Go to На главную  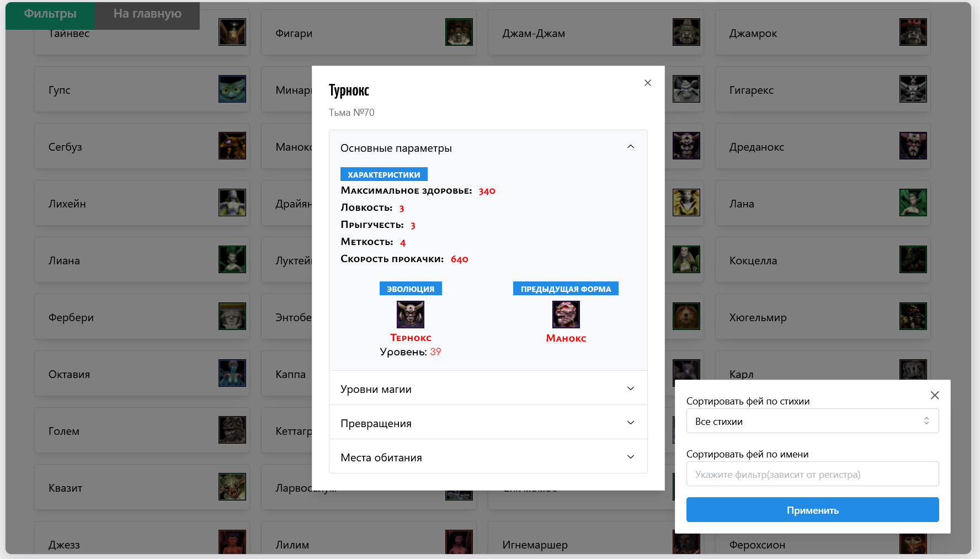(147, 15)
